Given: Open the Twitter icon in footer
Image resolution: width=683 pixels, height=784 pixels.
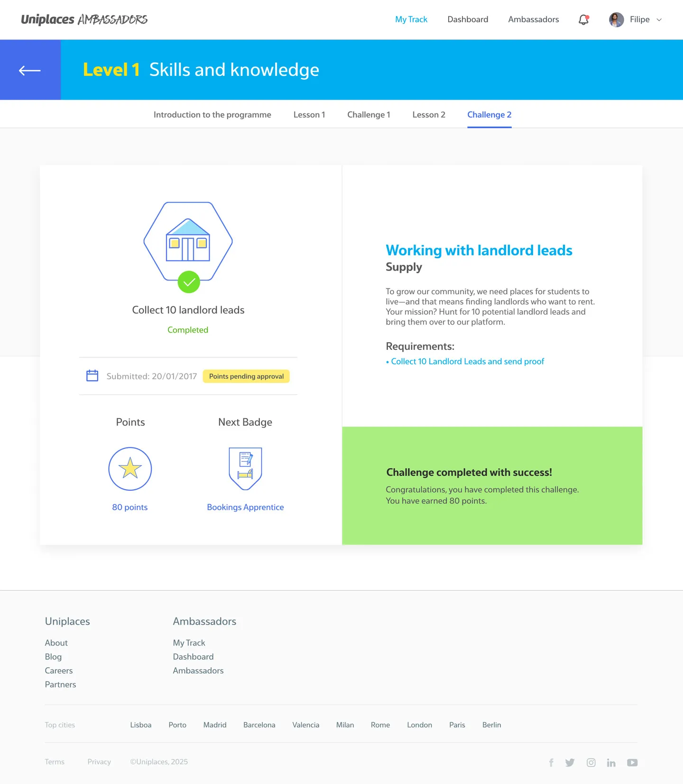Looking at the screenshot, I should click(570, 763).
